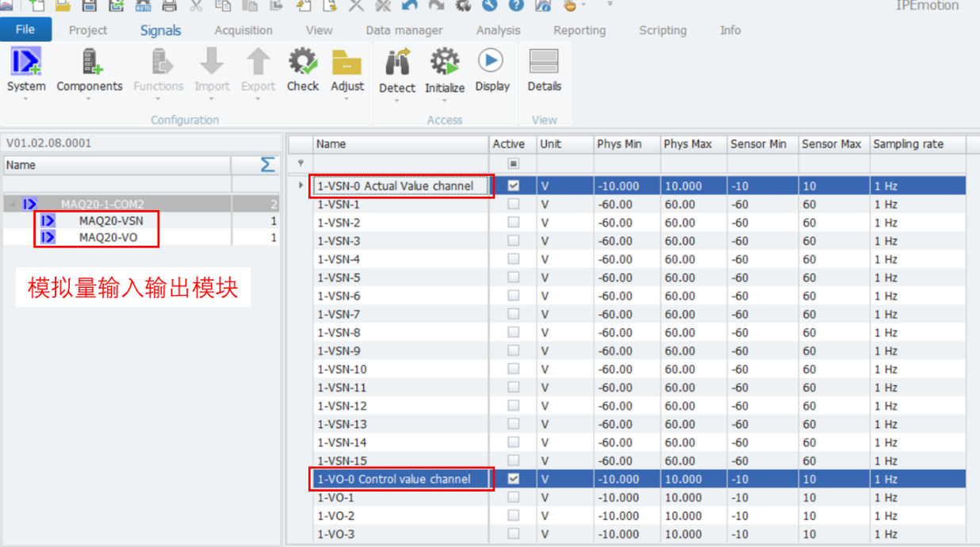The width and height of the screenshot is (980, 547).
Task: Click the MAQ20-VO module icon
Action: click(x=48, y=237)
